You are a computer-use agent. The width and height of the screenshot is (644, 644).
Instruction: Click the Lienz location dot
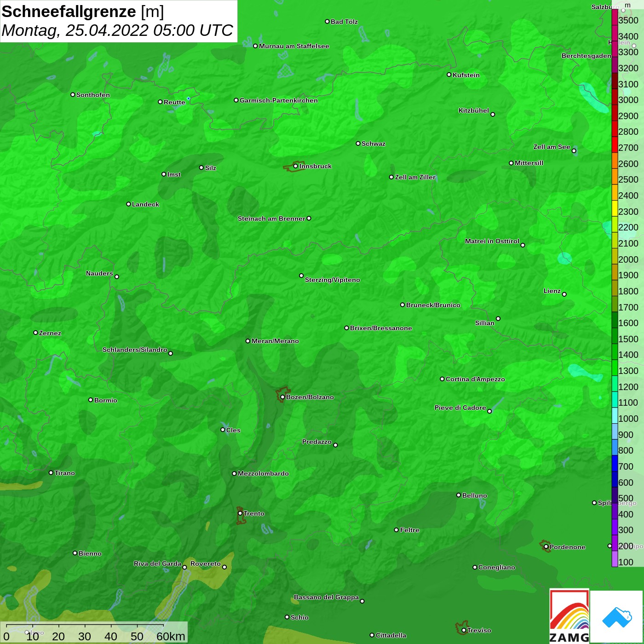(564, 294)
